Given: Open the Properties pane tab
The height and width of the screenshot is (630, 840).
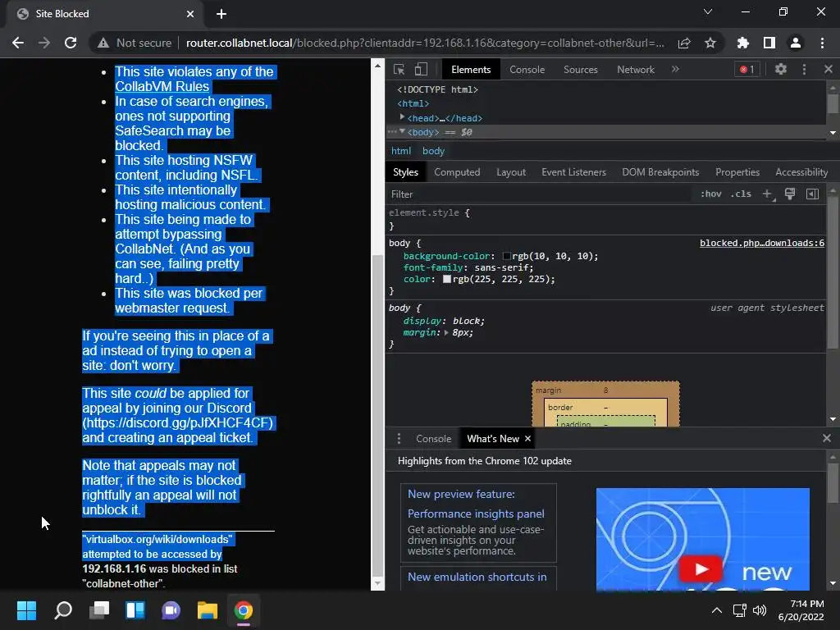Looking at the screenshot, I should 737,172.
